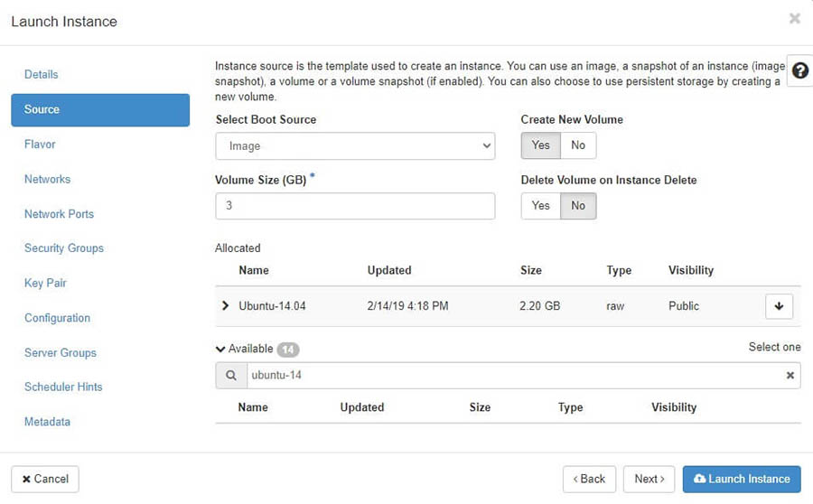The width and height of the screenshot is (813, 504).
Task: Collapse the Available images section
Action: 221,349
